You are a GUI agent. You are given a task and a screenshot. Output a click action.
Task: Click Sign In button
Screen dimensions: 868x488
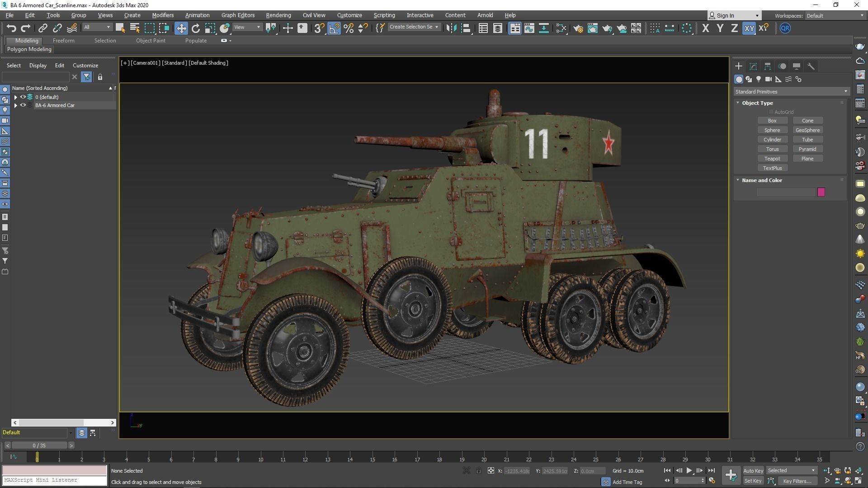click(x=734, y=15)
